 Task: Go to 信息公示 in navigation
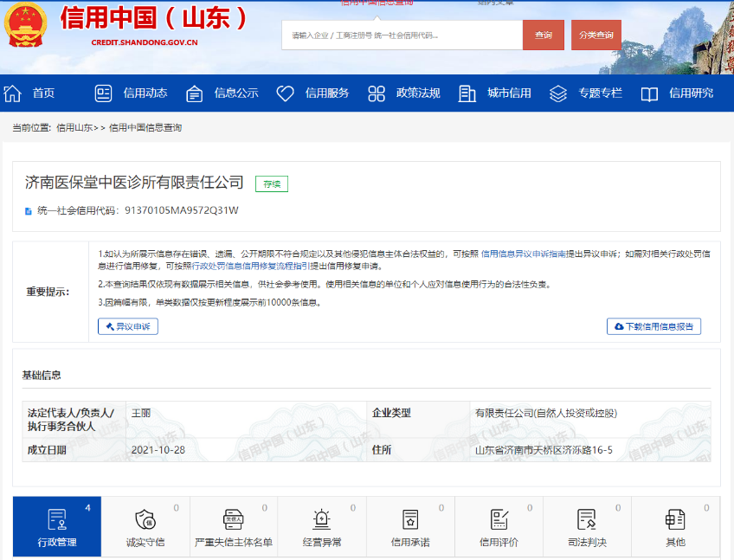236,93
